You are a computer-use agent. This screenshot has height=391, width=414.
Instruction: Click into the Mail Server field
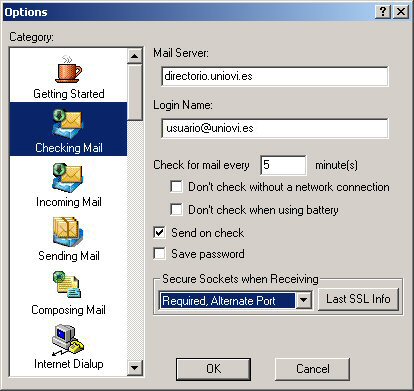(275, 76)
